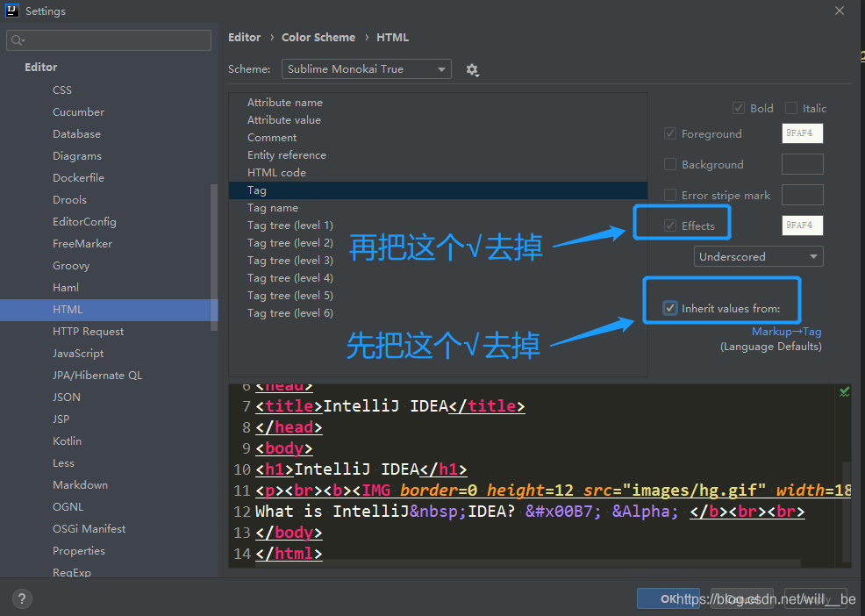
Task: Toggle the Italic checkbox
Action: point(791,108)
